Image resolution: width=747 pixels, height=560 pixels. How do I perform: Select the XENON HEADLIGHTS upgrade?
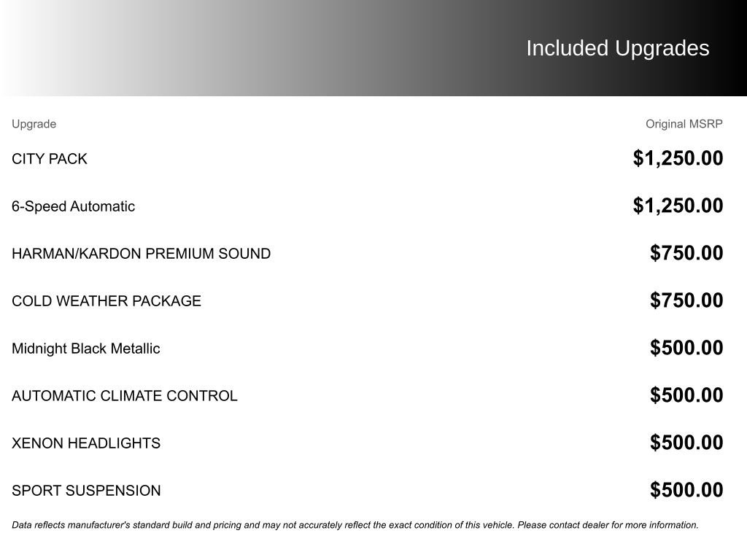[x=86, y=443]
